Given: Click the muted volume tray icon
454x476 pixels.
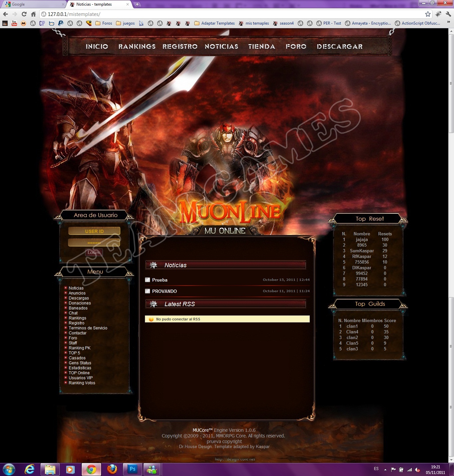Looking at the screenshot, I should 417,470.
